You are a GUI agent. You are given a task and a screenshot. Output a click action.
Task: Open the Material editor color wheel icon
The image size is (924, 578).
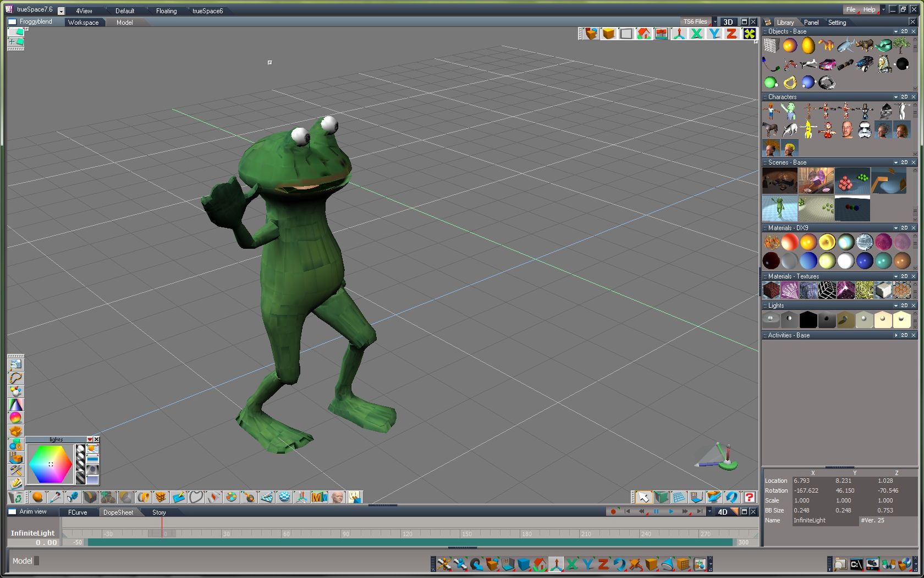[15, 418]
